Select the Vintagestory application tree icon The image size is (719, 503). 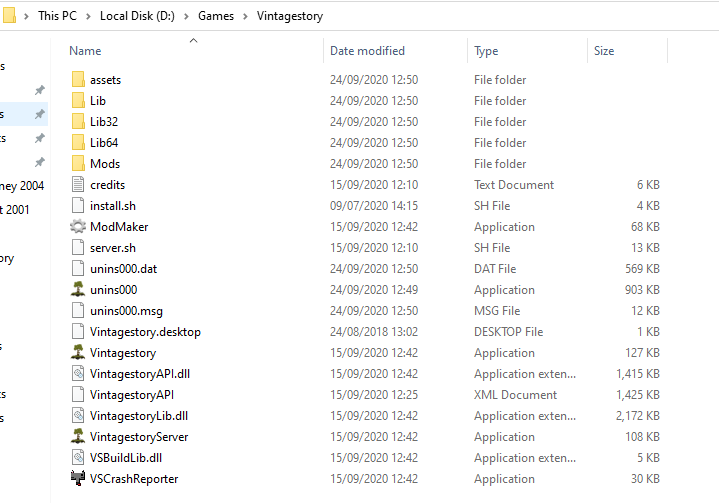[x=79, y=353]
